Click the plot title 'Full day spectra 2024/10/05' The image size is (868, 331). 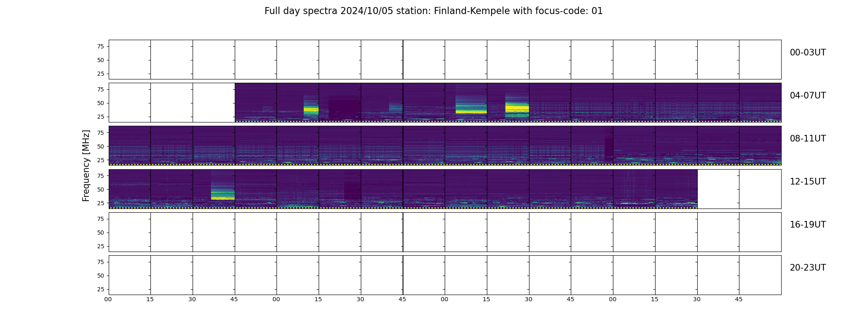tap(329, 11)
